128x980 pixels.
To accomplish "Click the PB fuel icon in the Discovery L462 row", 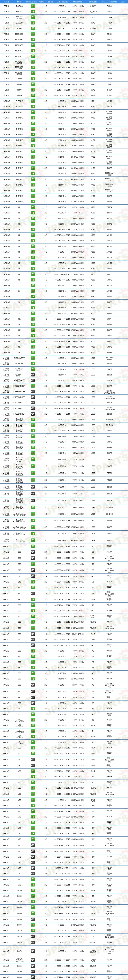I will pyautogui.click(x=33, y=364).
